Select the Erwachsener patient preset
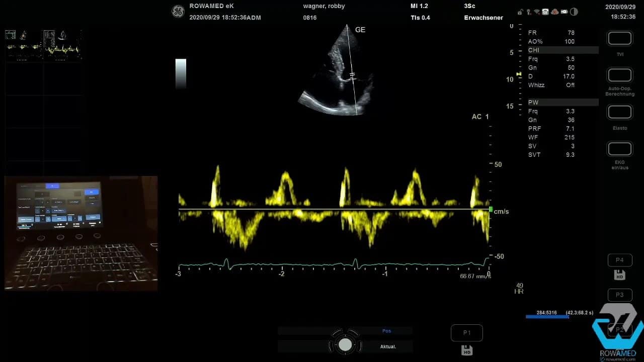 tap(483, 17)
